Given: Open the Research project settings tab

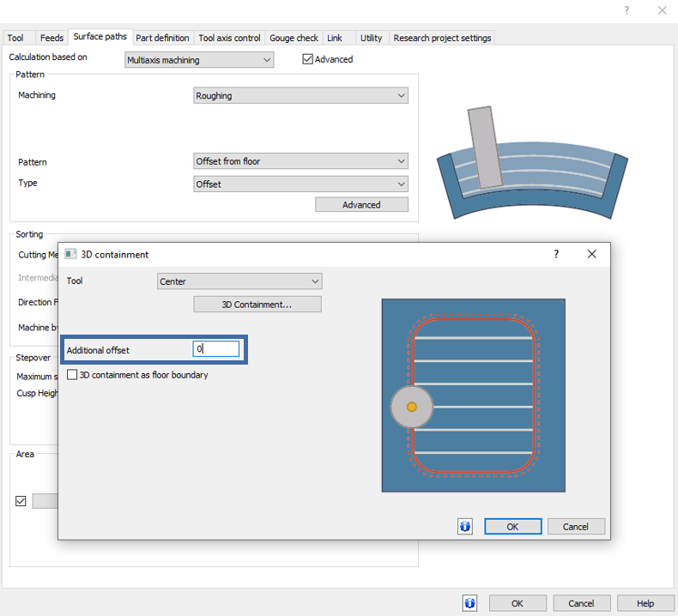Looking at the screenshot, I should (442, 38).
